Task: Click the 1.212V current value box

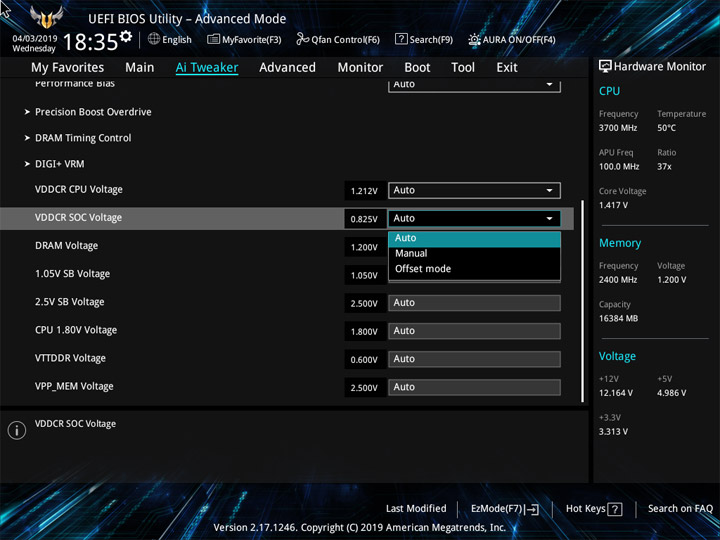Action: click(365, 191)
